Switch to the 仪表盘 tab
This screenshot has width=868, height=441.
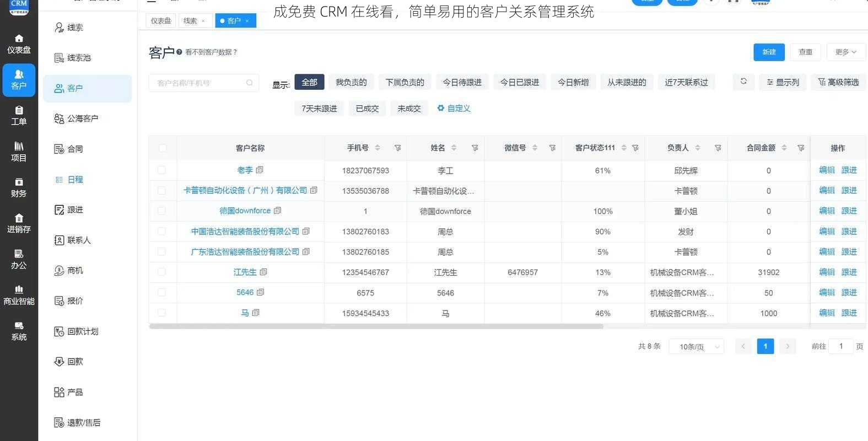point(161,21)
